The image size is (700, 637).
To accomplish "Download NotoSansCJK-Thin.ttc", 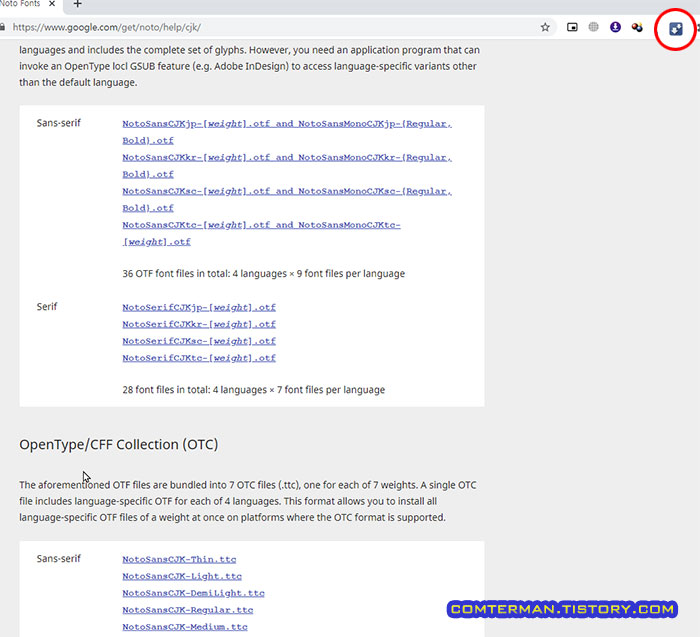I will click(179, 559).
